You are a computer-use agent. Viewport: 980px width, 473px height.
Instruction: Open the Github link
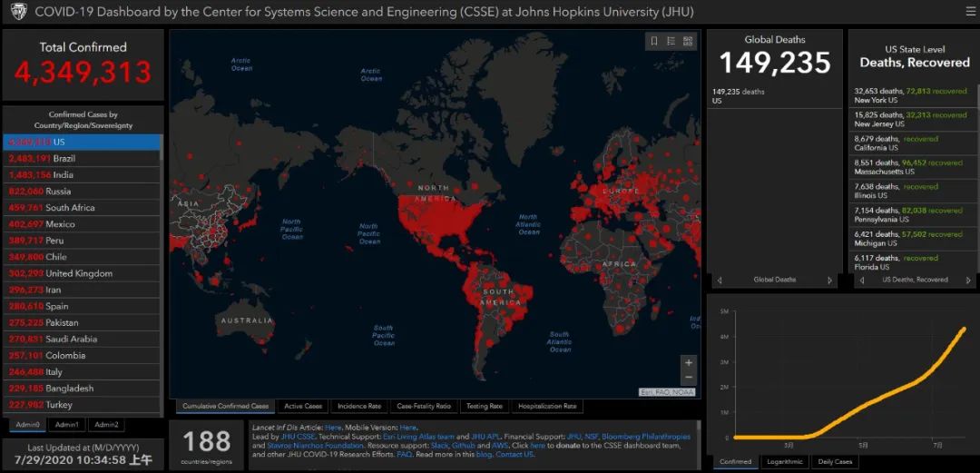tap(464, 446)
